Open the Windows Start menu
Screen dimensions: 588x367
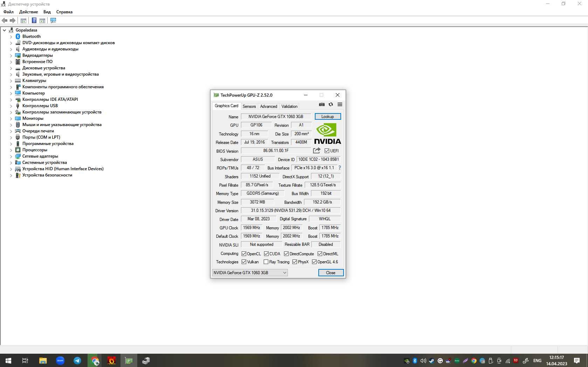(8, 360)
